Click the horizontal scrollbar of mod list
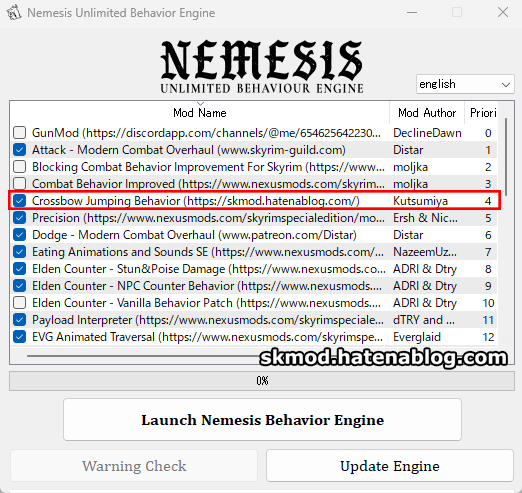This screenshot has height=493, width=522. [143, 356]
